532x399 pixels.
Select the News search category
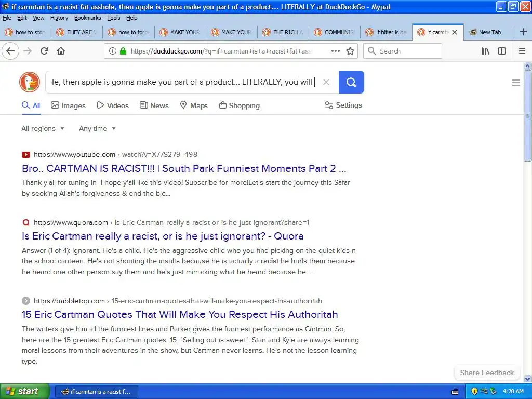154,105
